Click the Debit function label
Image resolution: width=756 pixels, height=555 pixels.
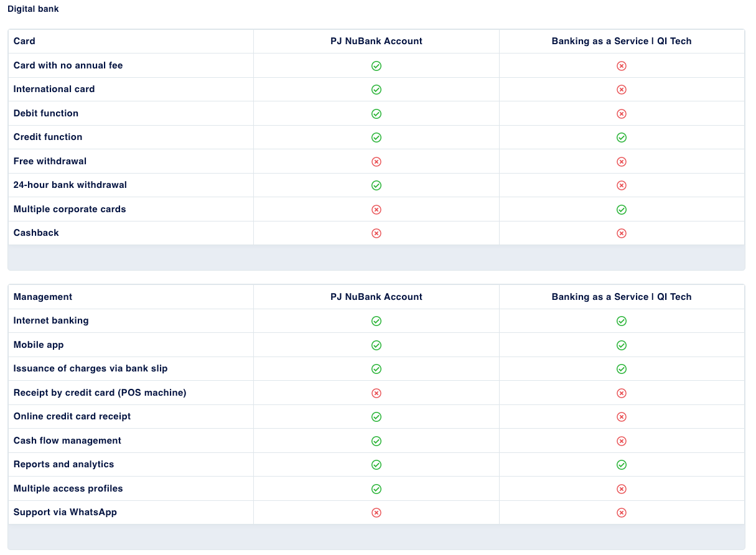click(46, 113)
